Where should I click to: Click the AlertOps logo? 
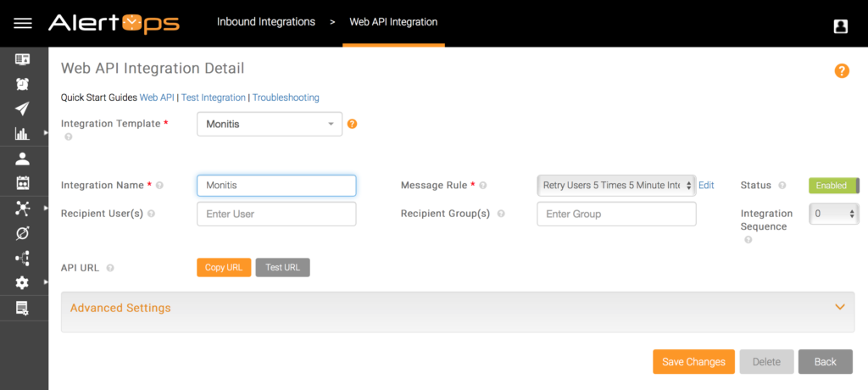click(114, 23)
